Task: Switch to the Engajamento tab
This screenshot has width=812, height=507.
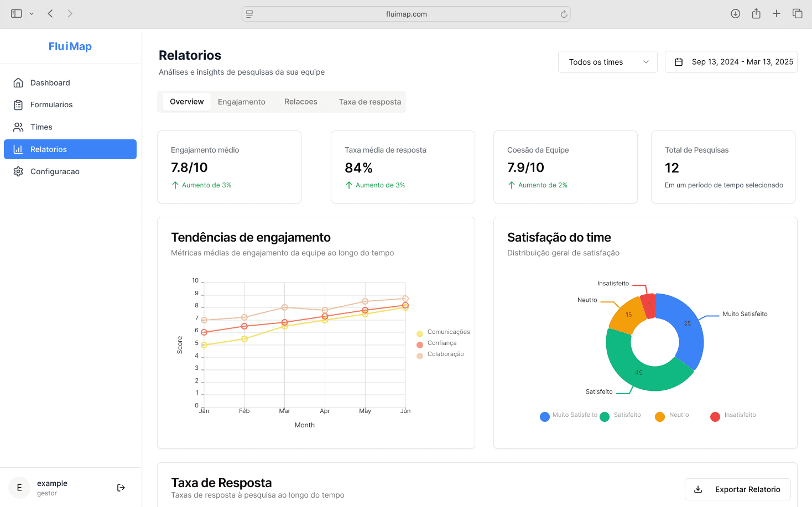Action: click(x=242, y=102)
